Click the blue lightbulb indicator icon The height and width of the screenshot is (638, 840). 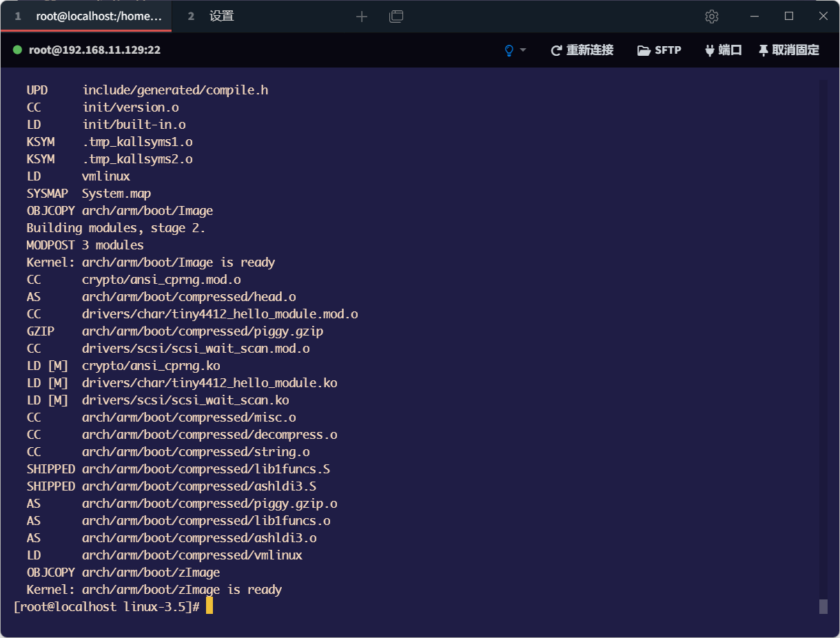[508, 50]
